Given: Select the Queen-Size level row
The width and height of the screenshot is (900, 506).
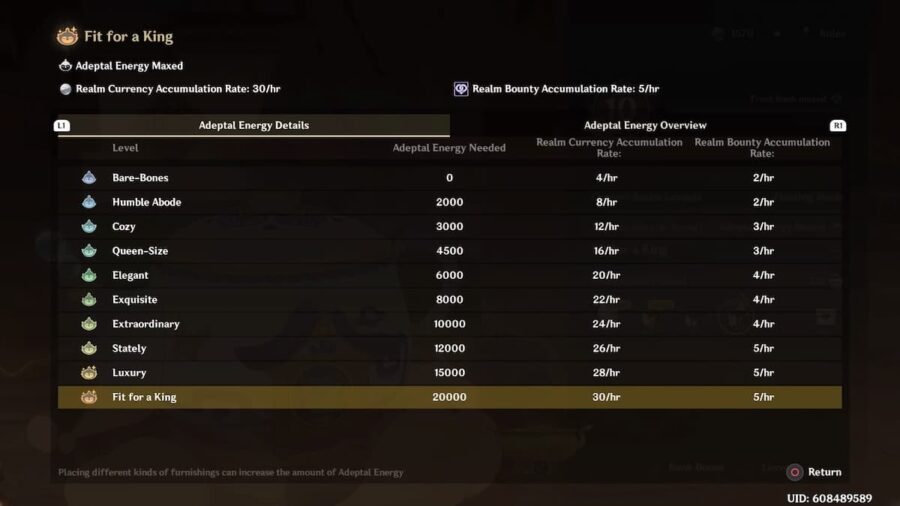Looking at the screenshot, I should coord(449,251).
